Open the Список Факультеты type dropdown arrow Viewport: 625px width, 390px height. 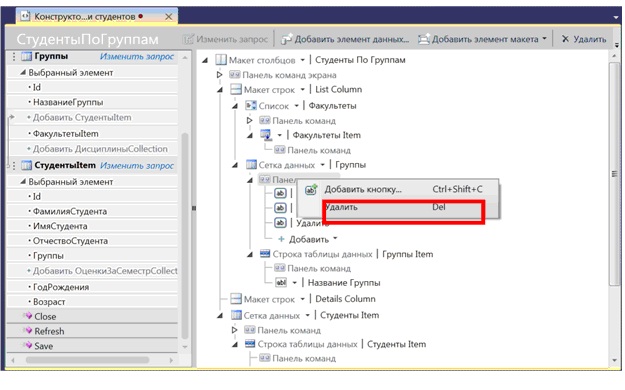pyautogui.click(x=297, y=106)
